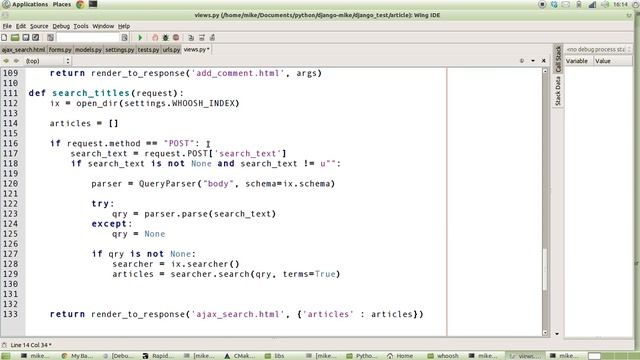The width and height of the screenshot is (640, 360).
Task: Switch to the ajax_search.html tab
Action: (23, 50)
